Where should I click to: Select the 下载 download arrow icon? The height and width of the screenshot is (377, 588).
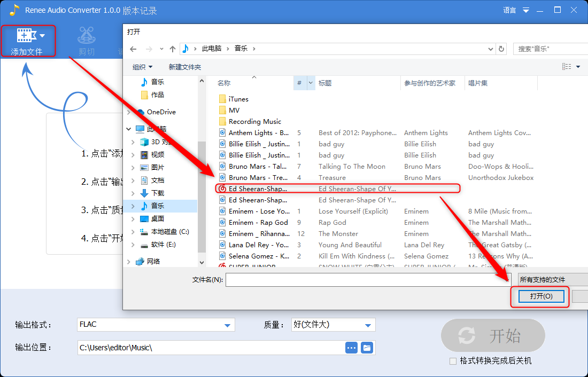coord(144,193)
